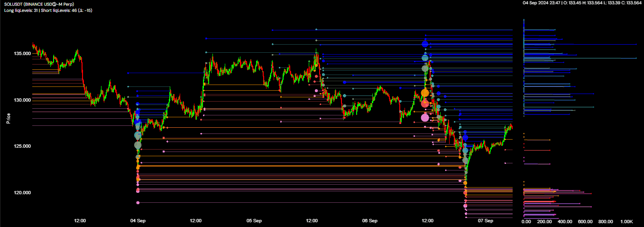This screenshot has width=644, height=227.
Task: Click the 135.000 price axis label
Action: [22, 54]
